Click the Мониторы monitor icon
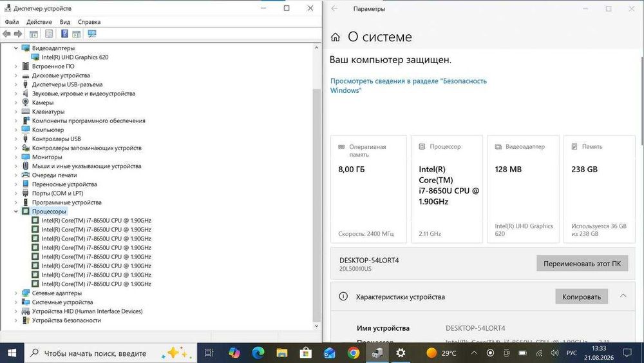 coord(26,157)
